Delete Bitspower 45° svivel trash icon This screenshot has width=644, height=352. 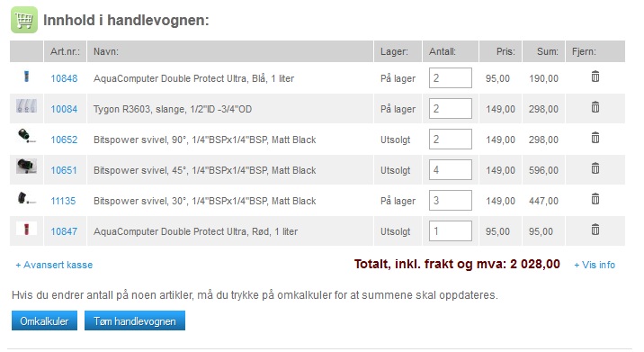(x=595, y=168)
